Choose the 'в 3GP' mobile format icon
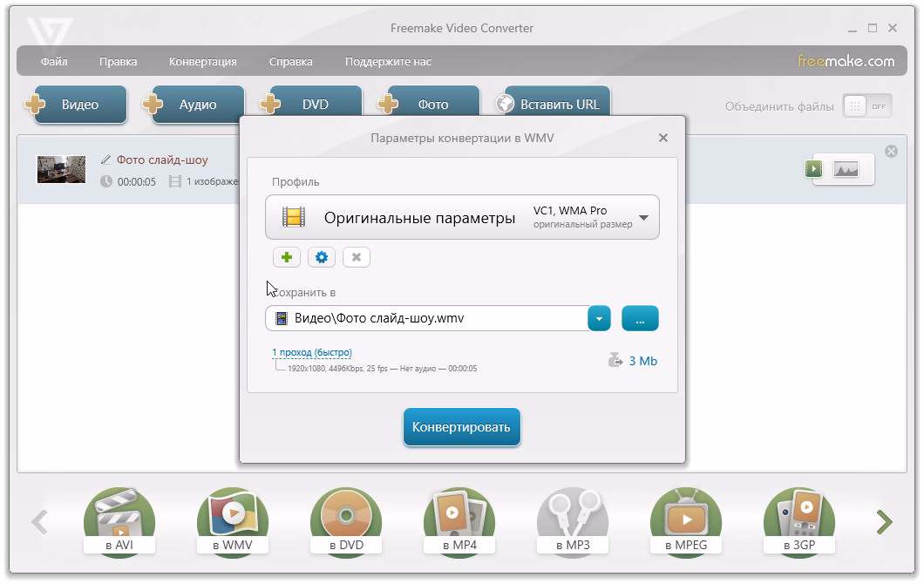 [x=798, y=522]
